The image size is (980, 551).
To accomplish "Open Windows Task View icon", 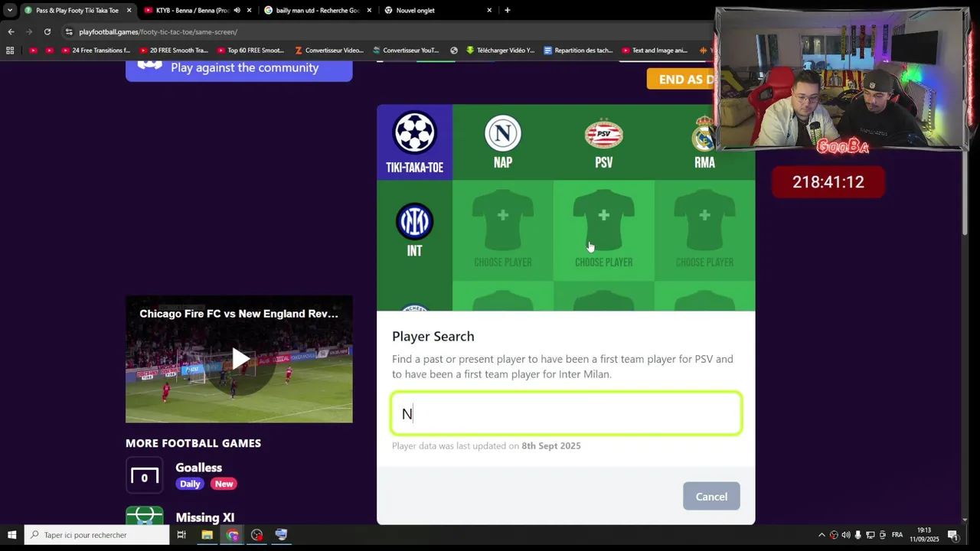I will click(x=181, y=535).
